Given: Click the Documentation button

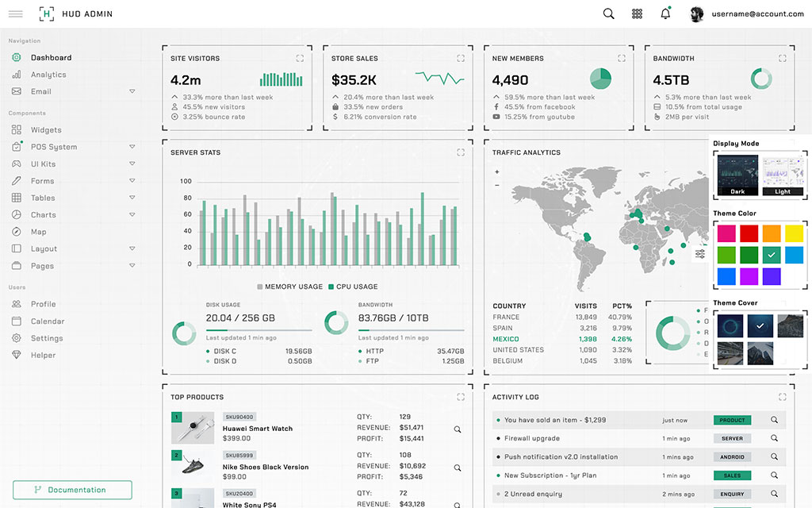Looking at the screenshot, I should [72, 490].
